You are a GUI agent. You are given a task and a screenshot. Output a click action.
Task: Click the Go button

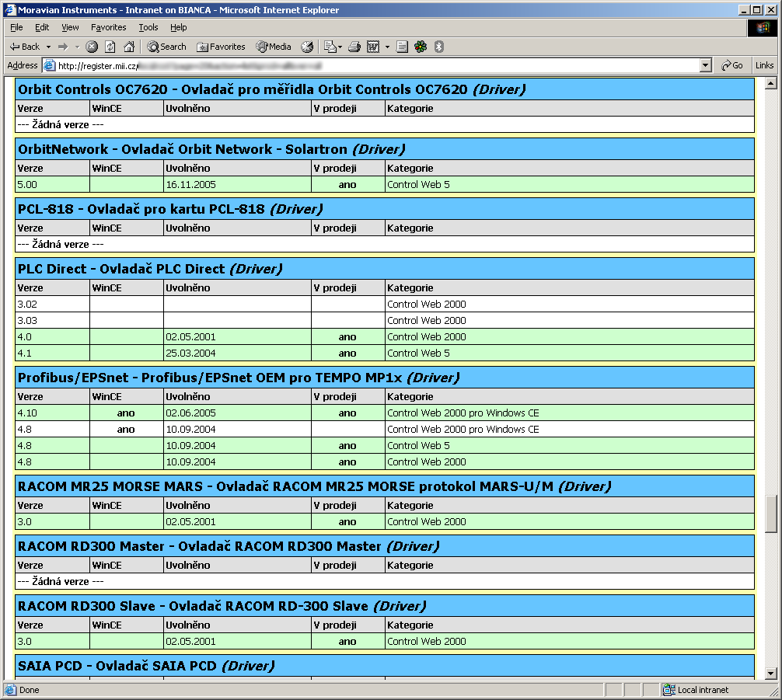(732, 66)
